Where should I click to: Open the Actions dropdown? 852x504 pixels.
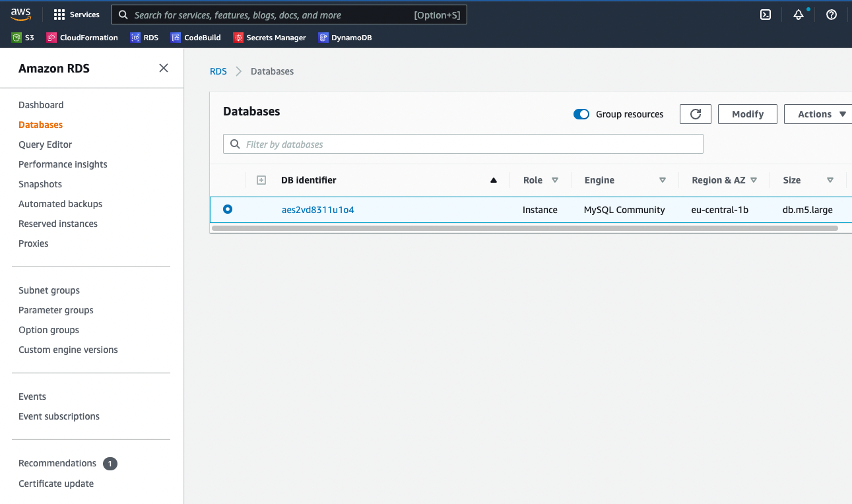tap(818, 114)
